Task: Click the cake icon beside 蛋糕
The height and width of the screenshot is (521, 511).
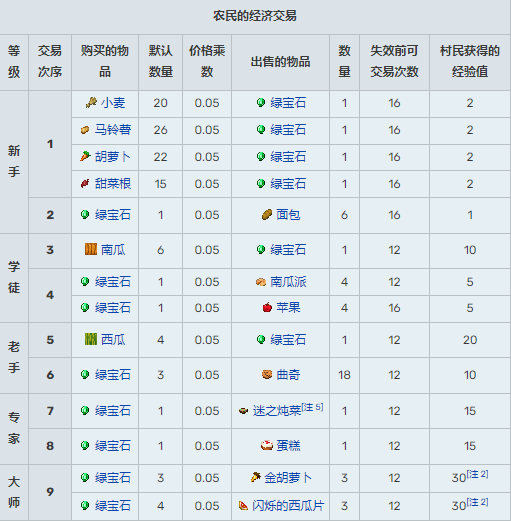Action: point(267,445)
